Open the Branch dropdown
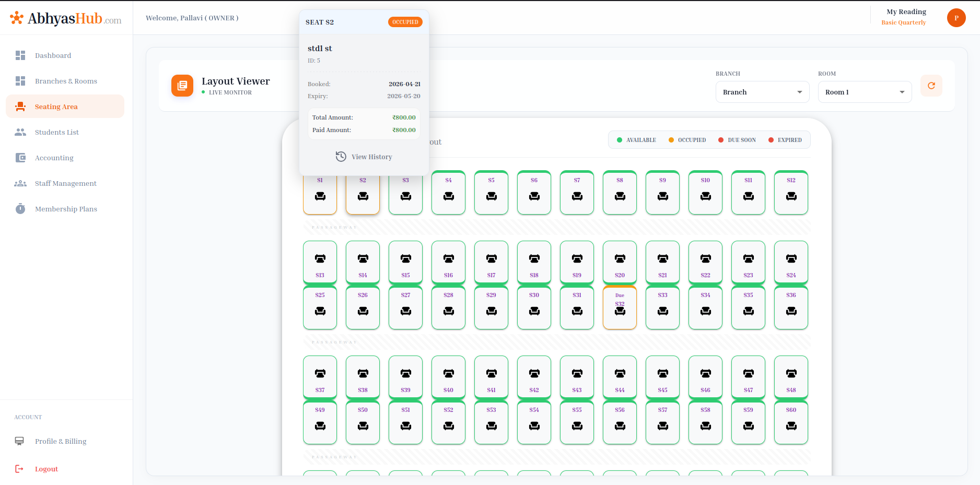Image resolution: width=980 pixels, height=485 pixels. pyautogui.click(x=762, y=92)
